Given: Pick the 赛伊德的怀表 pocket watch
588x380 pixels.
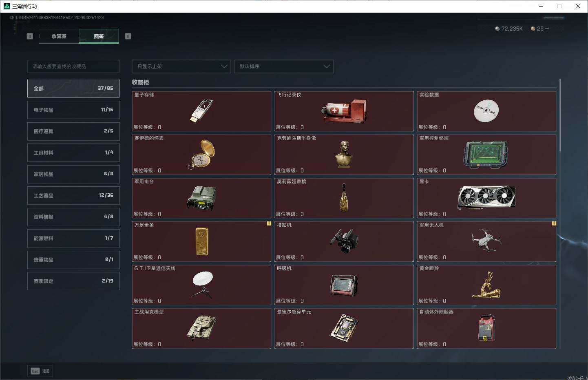Looking at the screenshot, I should 201,155.
